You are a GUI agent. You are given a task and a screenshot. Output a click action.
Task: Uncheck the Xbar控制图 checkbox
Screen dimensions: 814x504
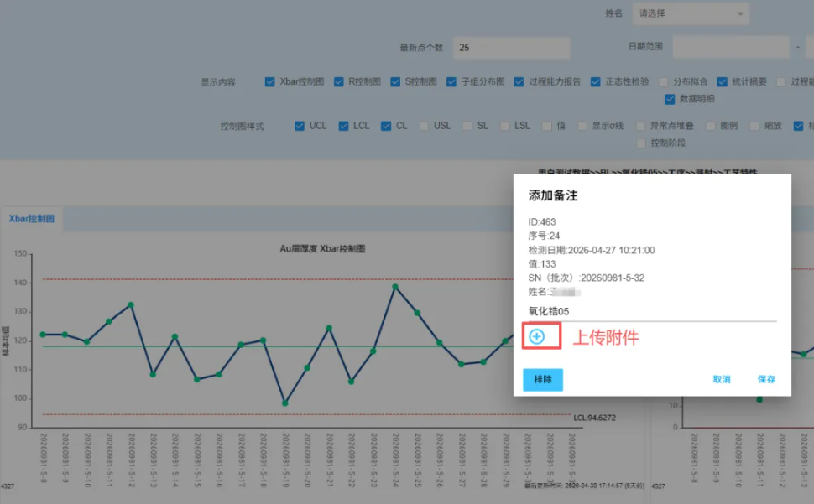(x=269, y=82)
